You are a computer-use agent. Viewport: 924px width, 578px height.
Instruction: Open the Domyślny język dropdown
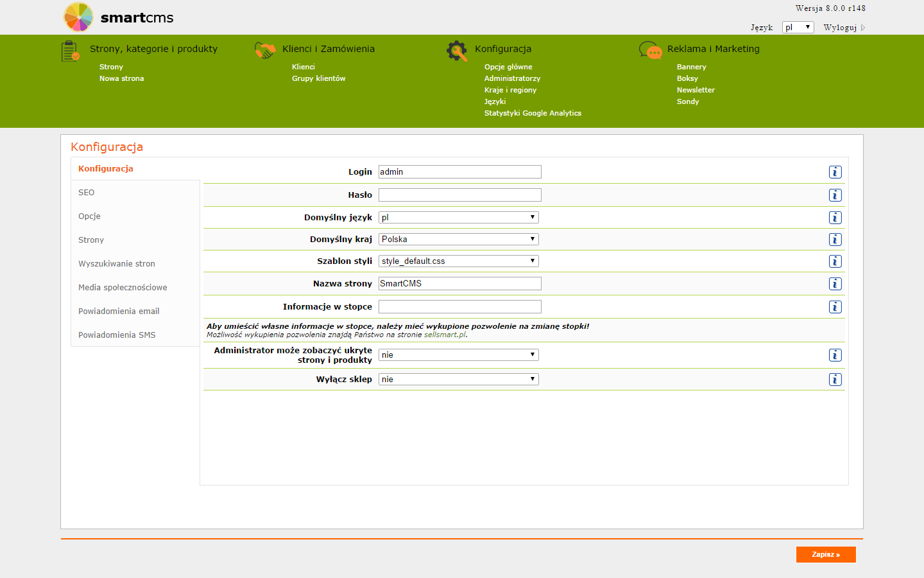coord(459,217)
